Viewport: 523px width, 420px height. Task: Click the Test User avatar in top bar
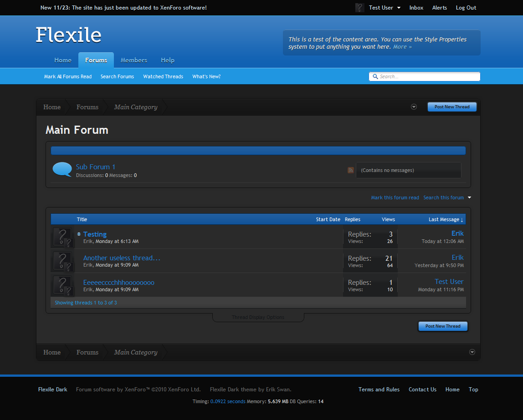(x=359, y=8)
